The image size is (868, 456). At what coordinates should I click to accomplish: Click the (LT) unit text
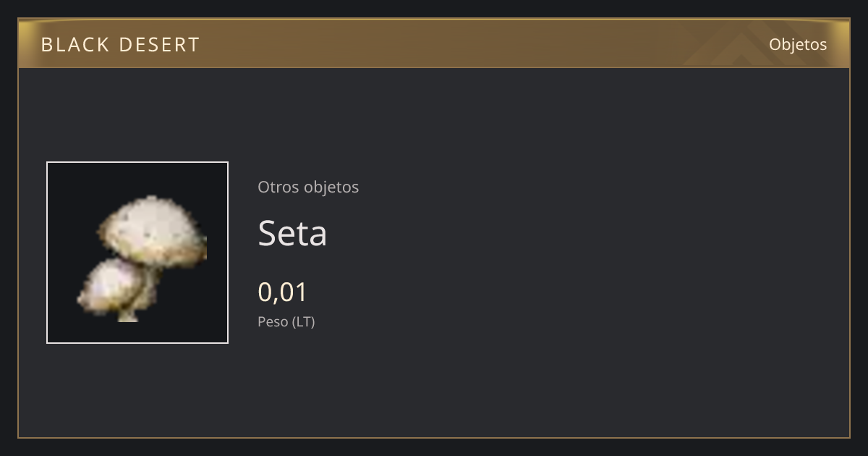pos(303,321)
